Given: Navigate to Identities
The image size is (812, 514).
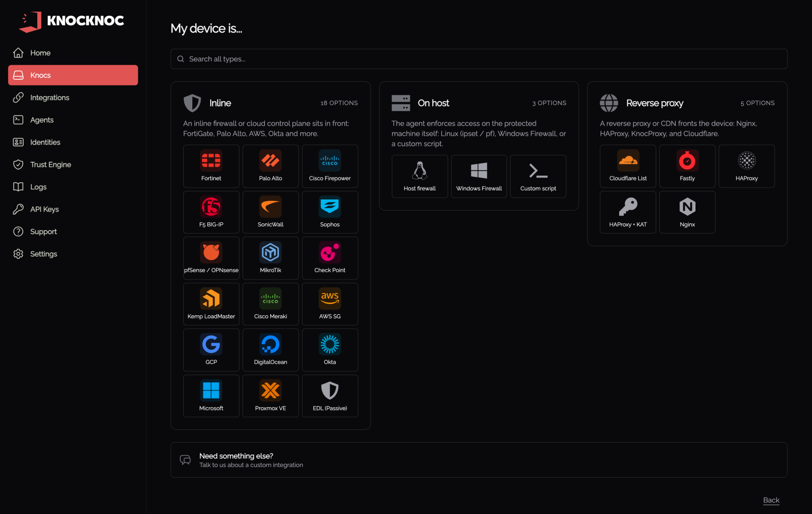Looking at the screenshot, I should tap(73, 142).
